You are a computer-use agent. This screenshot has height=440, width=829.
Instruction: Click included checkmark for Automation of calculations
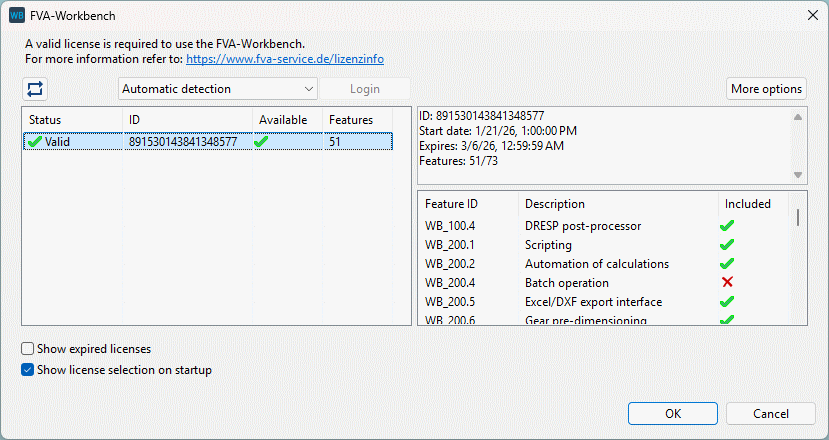(x=727, y=264)
